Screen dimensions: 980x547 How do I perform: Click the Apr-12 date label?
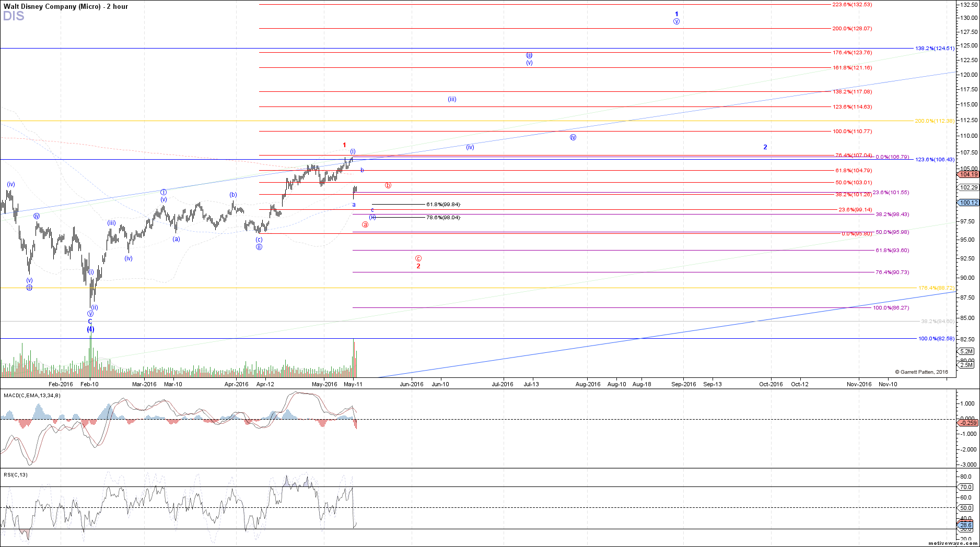click(x=265, y=385)
